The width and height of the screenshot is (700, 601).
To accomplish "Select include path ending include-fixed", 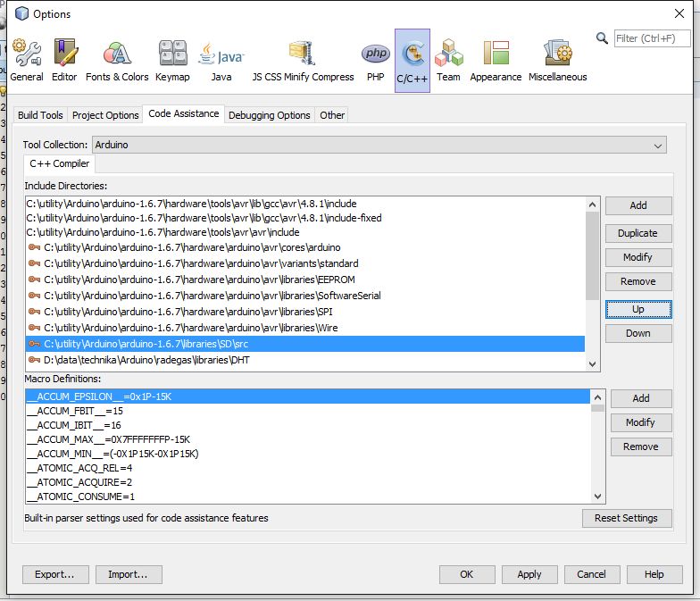I will point(305,218).
